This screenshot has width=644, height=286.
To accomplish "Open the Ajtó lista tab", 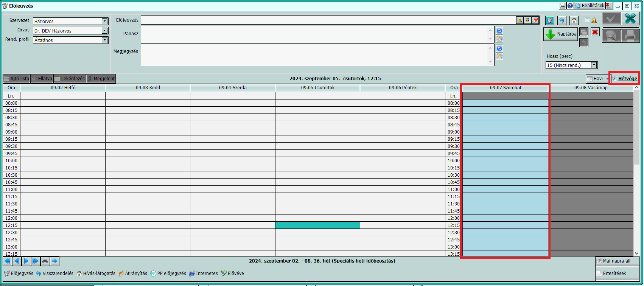I will [17, 79].
